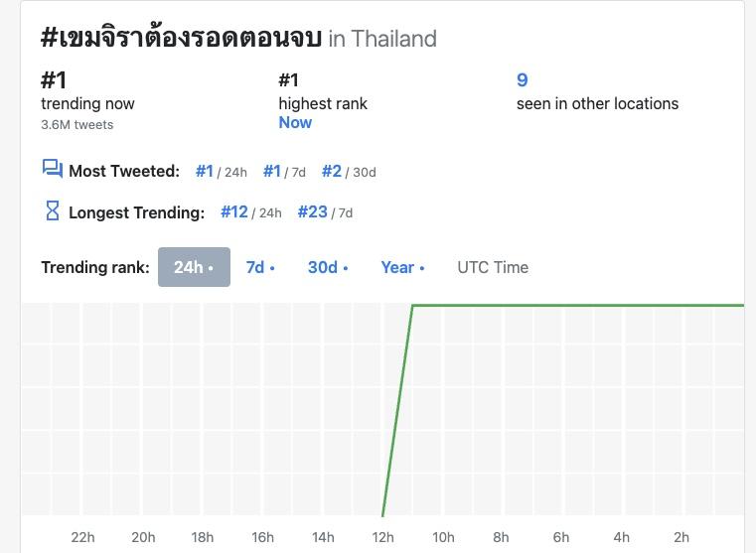Switch to the Year trending rank tab
756x553 pixels.
pyautogui.click(x=402, y=267)
